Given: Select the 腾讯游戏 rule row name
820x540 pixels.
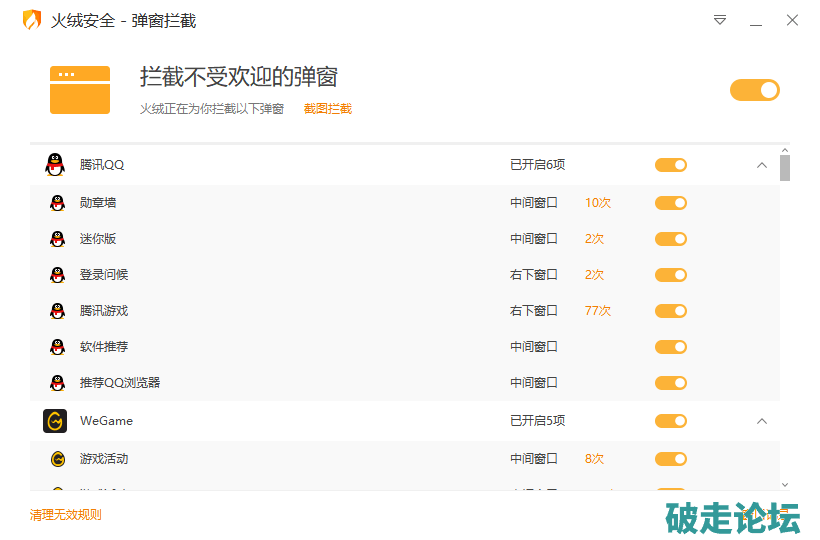Looking at the screenshot, I should click(x=104, y=311).
